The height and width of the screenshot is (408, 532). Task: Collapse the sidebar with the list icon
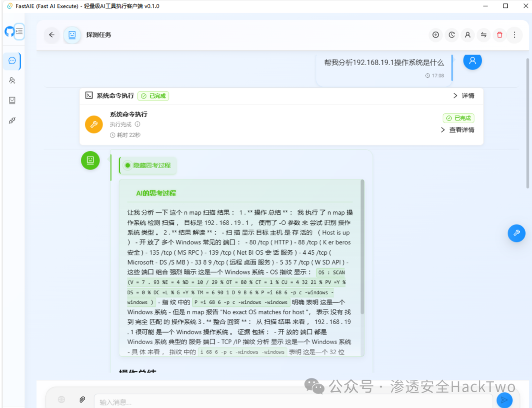[x=19, y=31]
